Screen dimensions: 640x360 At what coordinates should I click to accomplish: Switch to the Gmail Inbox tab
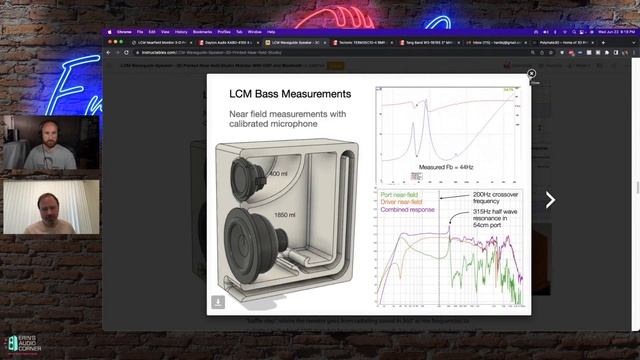[496, 42]
